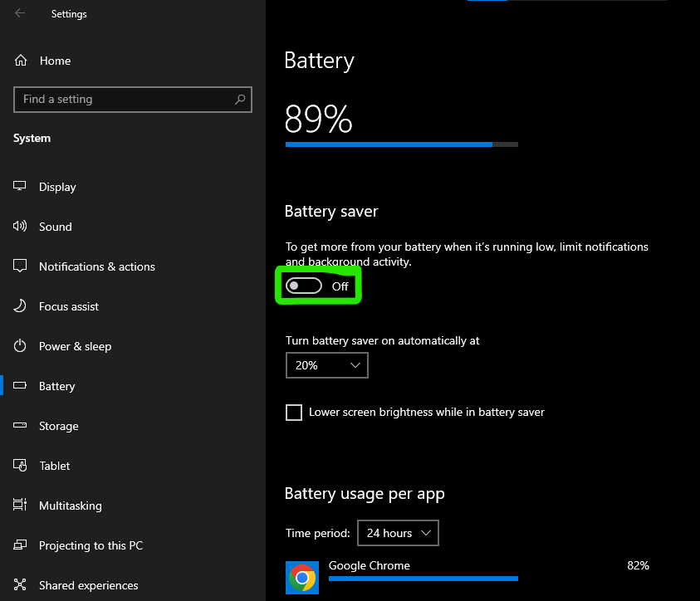Image resolution: width=700 pixels, height=601 pixels.
Task: Open Sound settings via its speaker icon
Action: [x=19, y=227]
